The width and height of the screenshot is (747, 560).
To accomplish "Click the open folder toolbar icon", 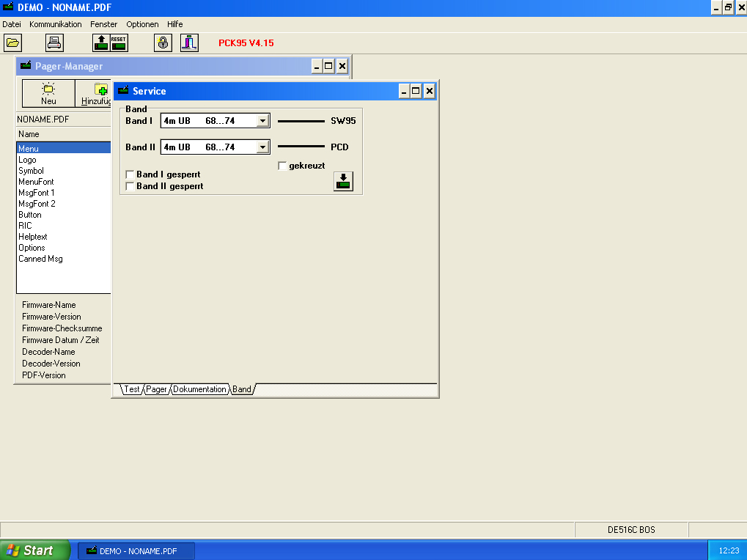I will click(12, 43).
